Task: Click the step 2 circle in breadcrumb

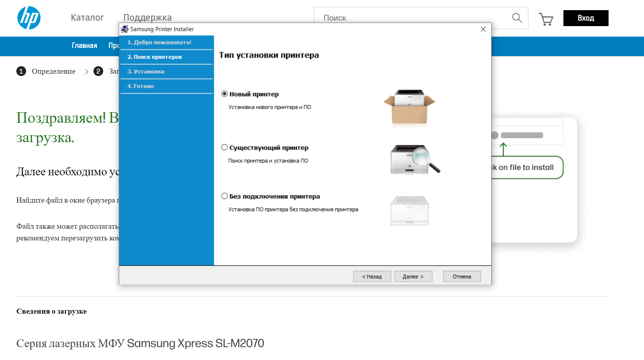Action: tap(99, 71)
